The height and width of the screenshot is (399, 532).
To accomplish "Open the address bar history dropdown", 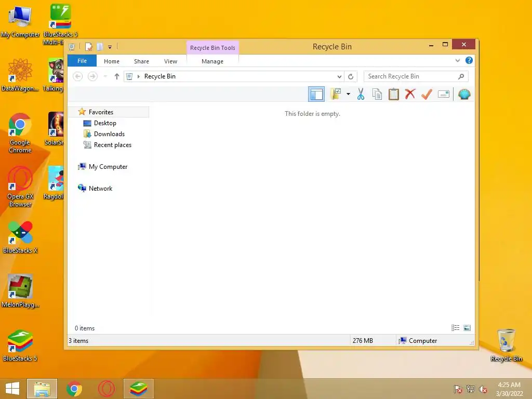I will point(339,76).
